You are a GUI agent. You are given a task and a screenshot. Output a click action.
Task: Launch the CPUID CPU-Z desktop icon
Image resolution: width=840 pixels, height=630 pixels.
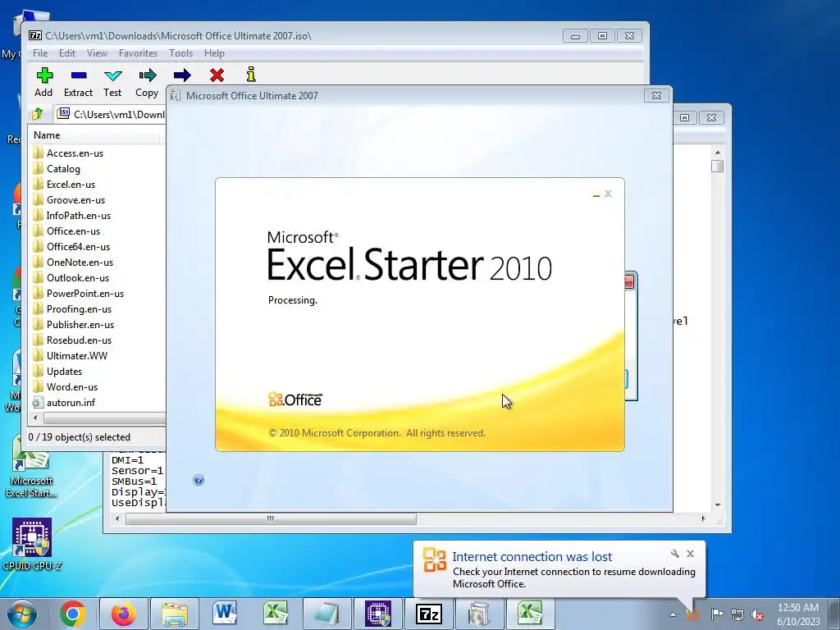pyautogui.click(x=32, y=544)
